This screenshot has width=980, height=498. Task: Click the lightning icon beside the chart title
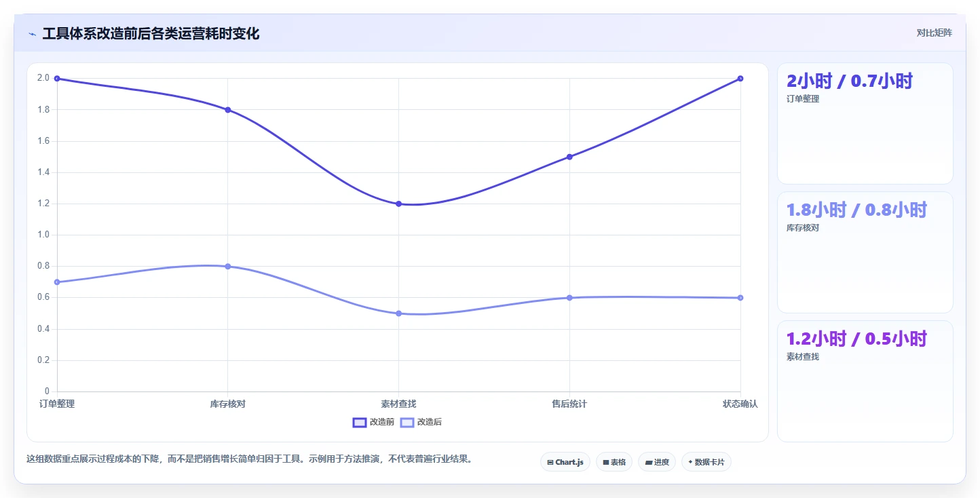33,34
